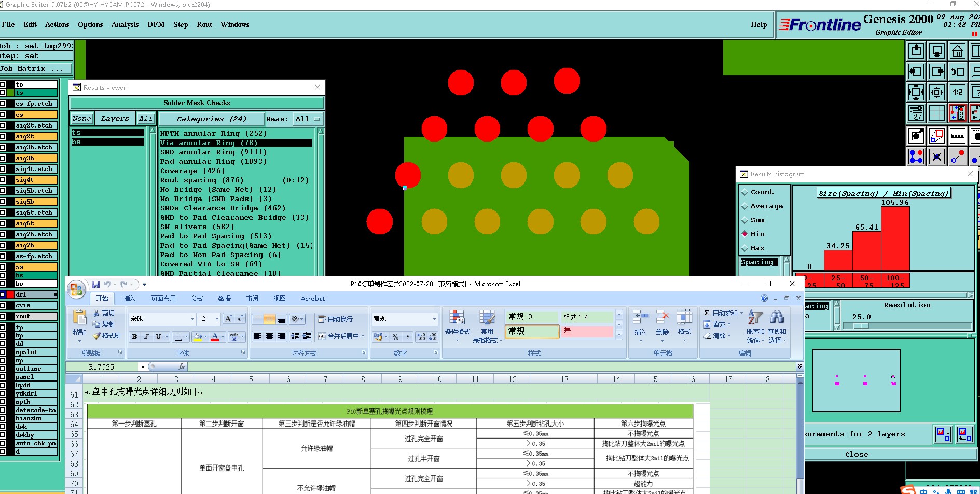Toggle the grid icon in Genesis toolbar
This screenshot has height=494, width=980.
(x=937, y=112)
